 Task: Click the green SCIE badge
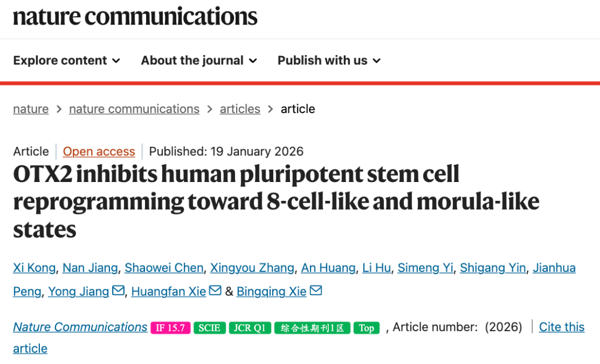pyautogui.click(x=209, y=328)
